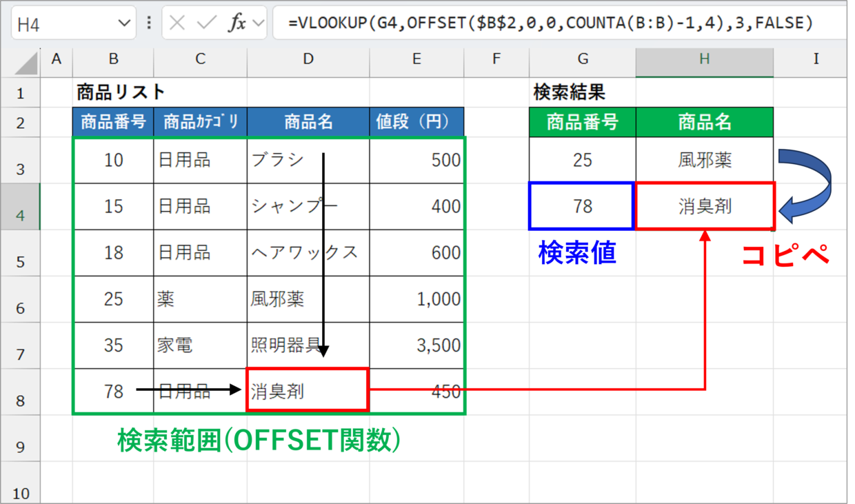This screenshot has width=855, height=504.
Task: Select search value cell G4 containing 78
Action: coord(582,206)
